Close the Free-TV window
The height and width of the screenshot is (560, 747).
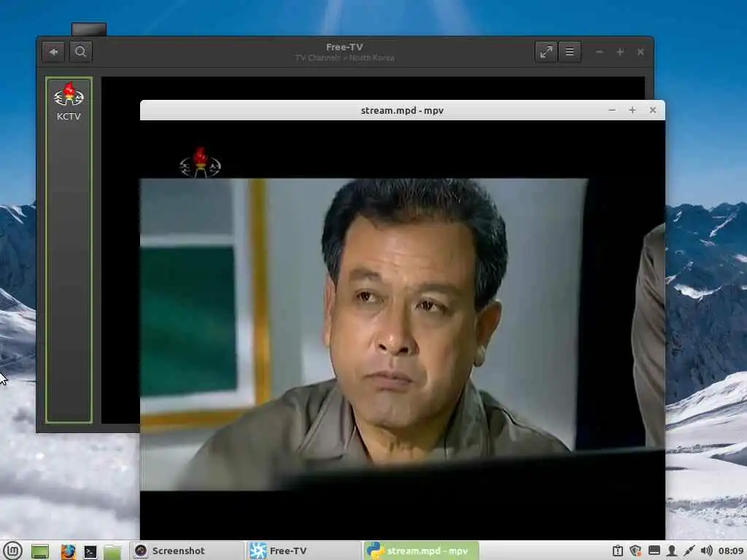640,52
